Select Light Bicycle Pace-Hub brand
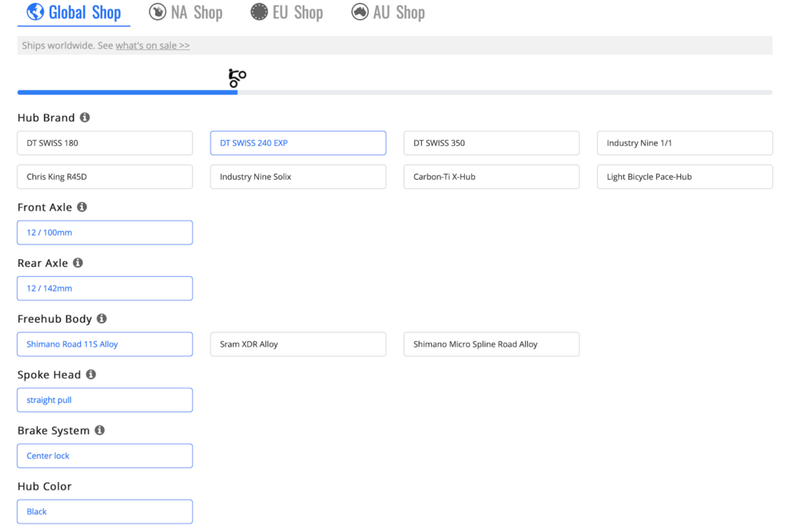Image resolution: width=787 pixels, height=532 pixels. click(684, 177)
